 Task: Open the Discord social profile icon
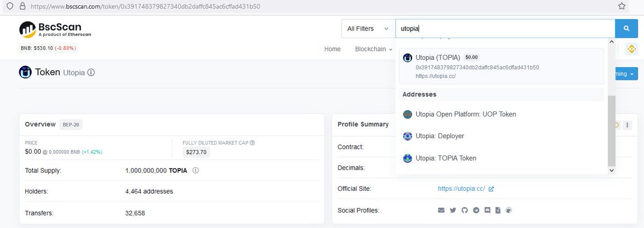click(487, 210)
